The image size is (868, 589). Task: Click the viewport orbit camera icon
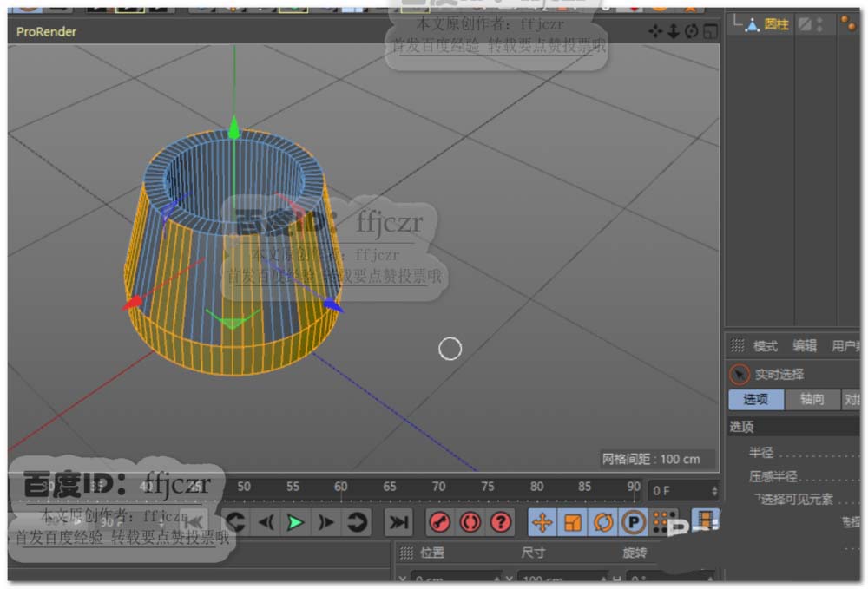click(x=692, y=31)
